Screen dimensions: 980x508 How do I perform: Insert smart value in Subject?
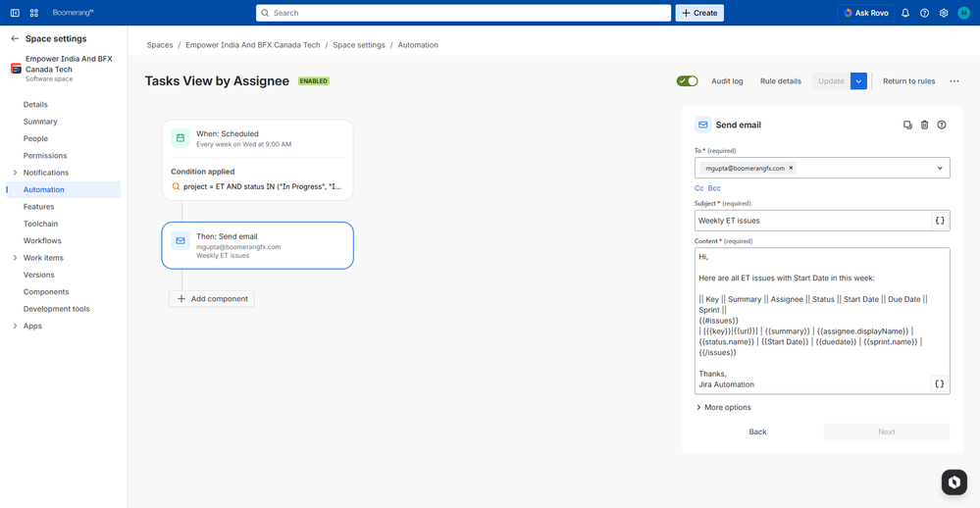[940, 221]
